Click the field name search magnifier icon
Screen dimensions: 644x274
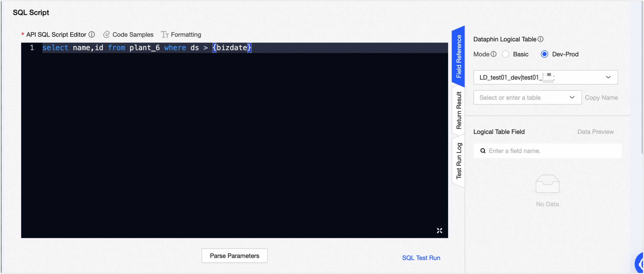[x=483, y=151]
